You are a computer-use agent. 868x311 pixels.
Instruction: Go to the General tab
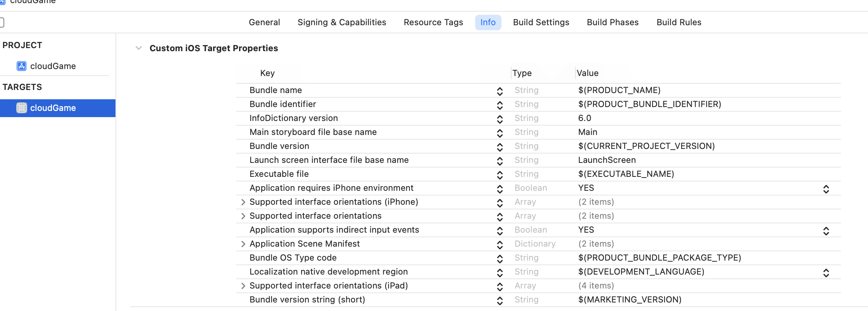coord(264,22)
